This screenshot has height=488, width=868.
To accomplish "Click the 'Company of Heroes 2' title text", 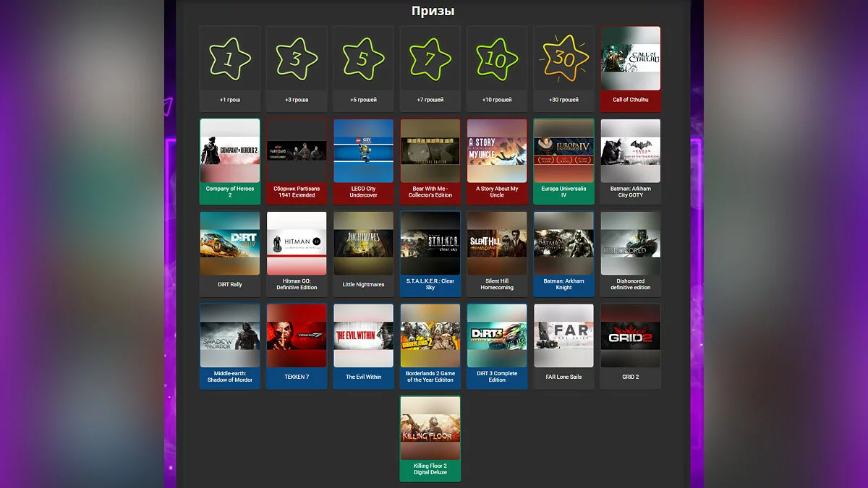I will (x=230, y=192).
